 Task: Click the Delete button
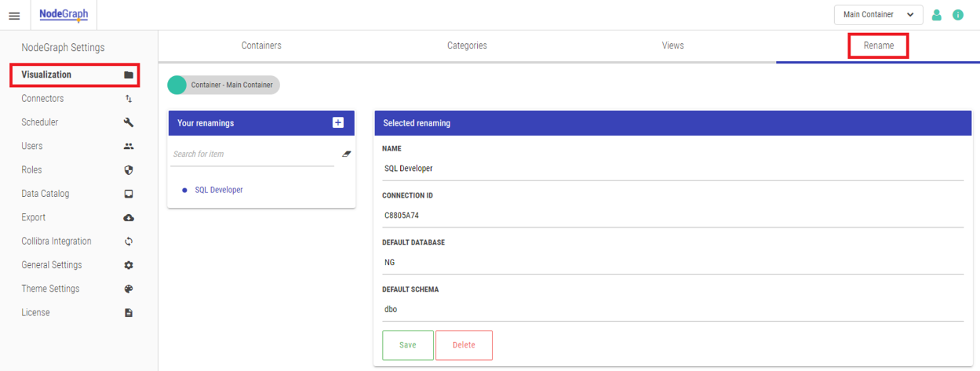[x=464, y=345]
